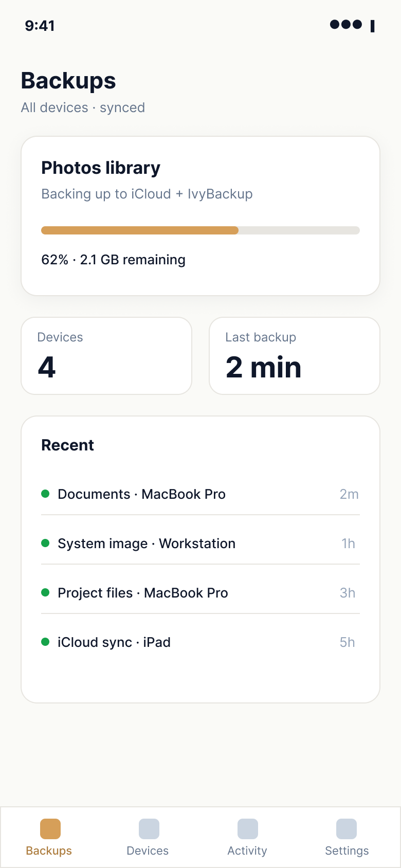This screenshot has width=401, height=868.
Task: Tap green status dot beside System image
Action: 45,543
